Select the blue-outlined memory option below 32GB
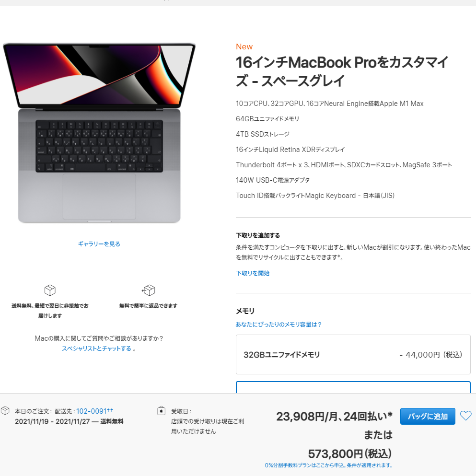The height and width of the screenshot is (476, 476). (x=353, y=387)
